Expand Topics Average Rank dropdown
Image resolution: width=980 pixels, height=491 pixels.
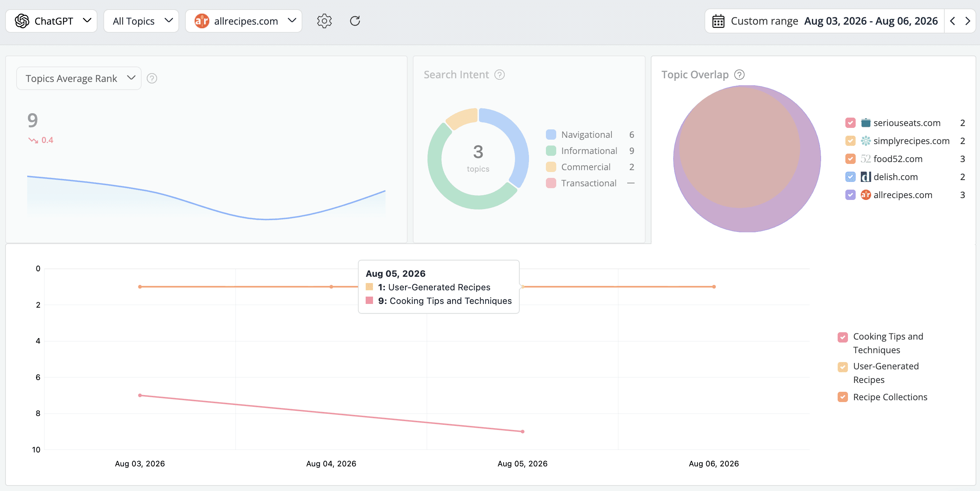(79, 78)
